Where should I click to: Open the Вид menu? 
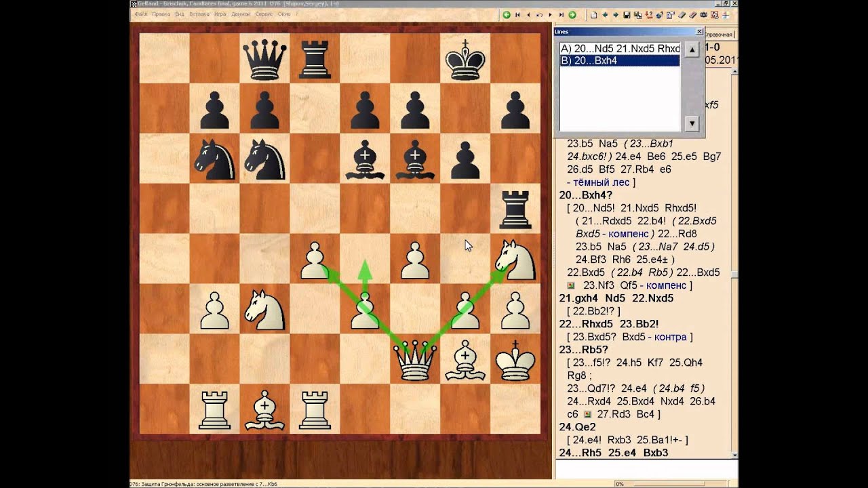pos(180,14)
